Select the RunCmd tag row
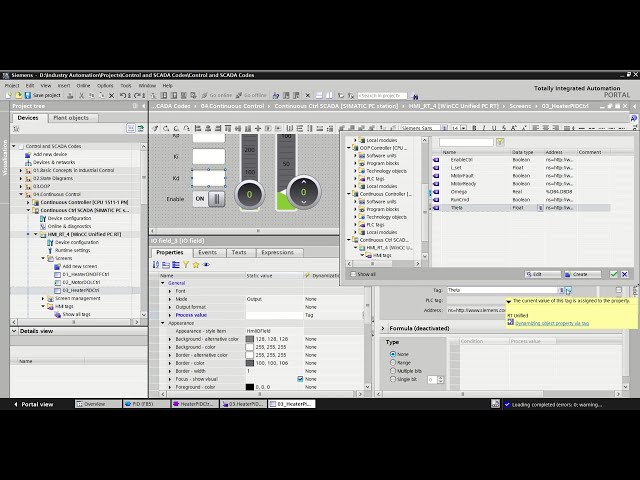The width and height of the screenshot is (640, 480). pyautogui.click(x=521, y=200)
